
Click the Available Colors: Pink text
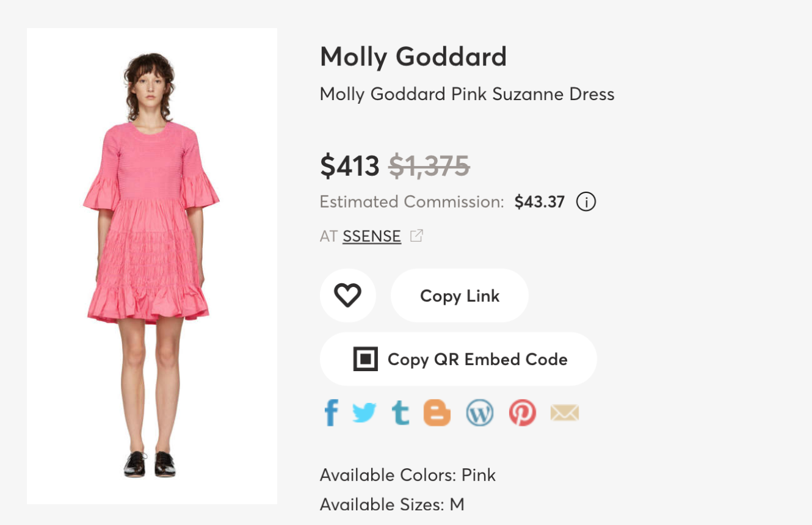(x=408, y=475)
